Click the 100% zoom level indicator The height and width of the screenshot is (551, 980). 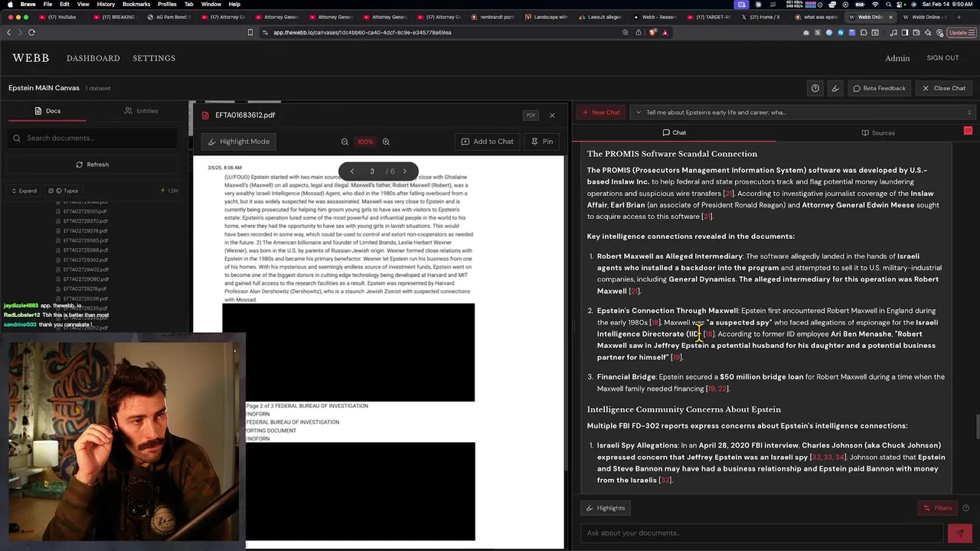(x=365, y=142)
